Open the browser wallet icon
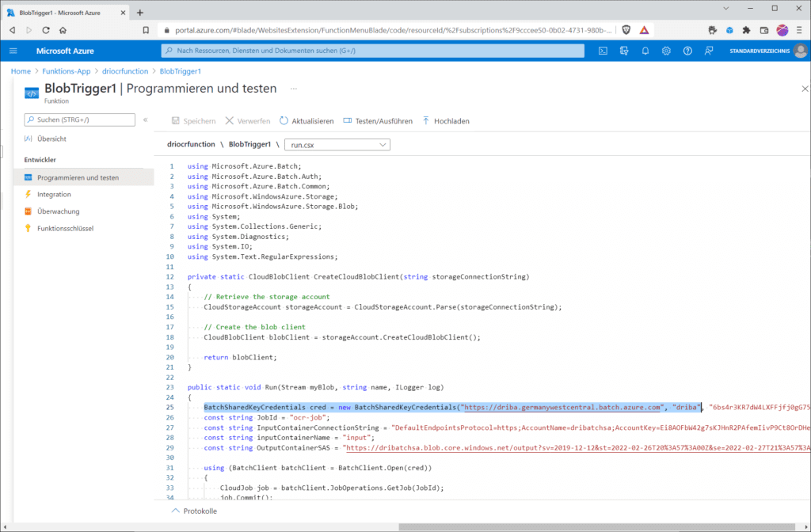Screen dimensions: 811x532 coord(764,30)
